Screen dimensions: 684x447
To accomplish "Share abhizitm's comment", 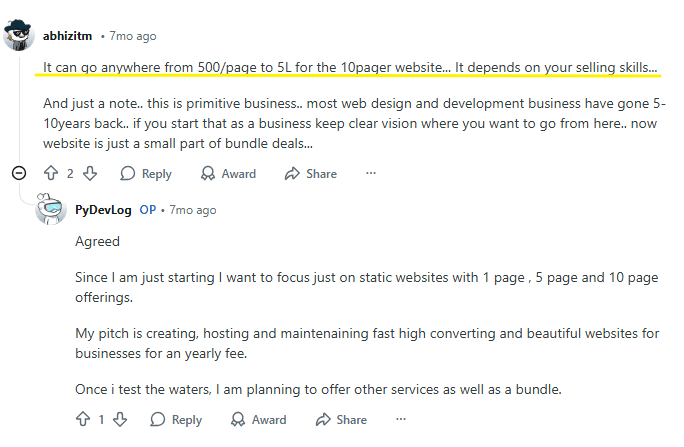I will [x=311, y=174].
